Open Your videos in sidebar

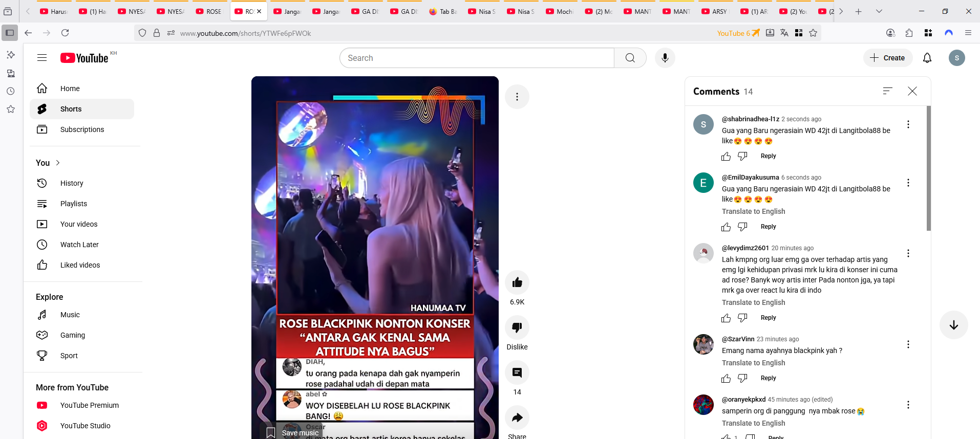point(82,224)
